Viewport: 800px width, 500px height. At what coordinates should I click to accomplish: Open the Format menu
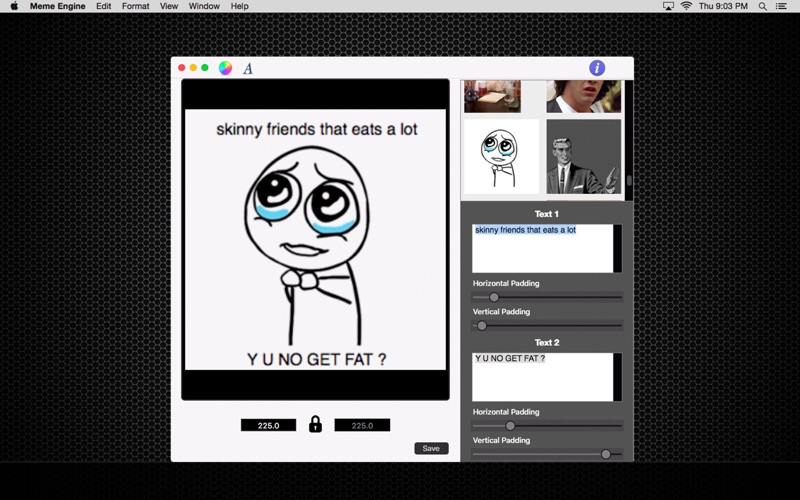pos(136,6)
